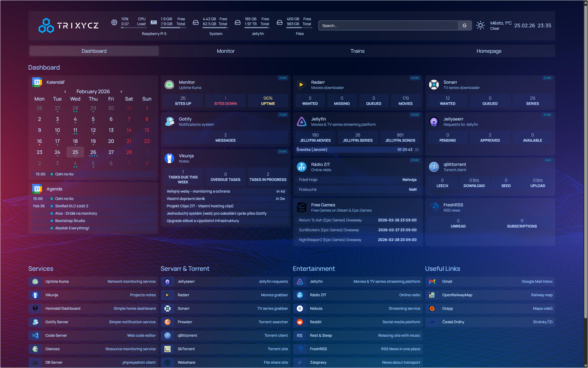
Task: Click the Jellyfin widget logo
Action: pyautogui.click(x=302, y=122)
